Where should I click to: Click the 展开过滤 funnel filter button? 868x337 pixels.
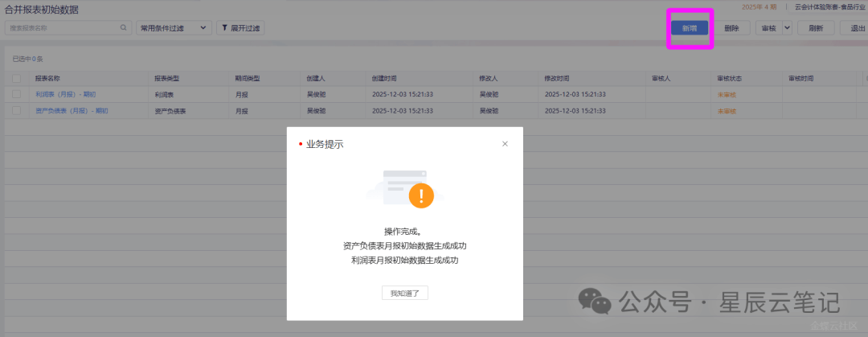(x=240, y=28)
